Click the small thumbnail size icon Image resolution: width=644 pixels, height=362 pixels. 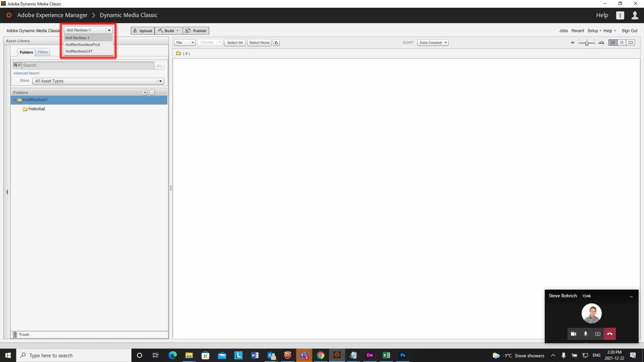click(x=572, y=43)
